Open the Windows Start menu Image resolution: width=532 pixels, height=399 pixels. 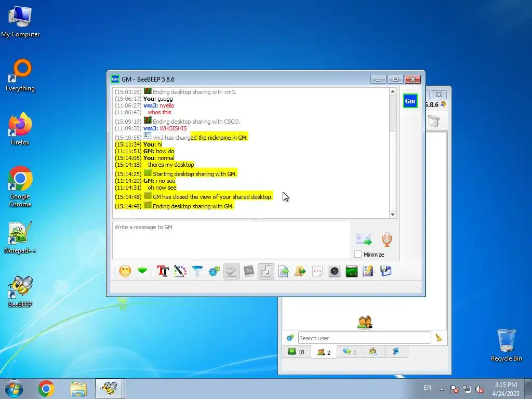pyautogui.click(x=14, y=389)
